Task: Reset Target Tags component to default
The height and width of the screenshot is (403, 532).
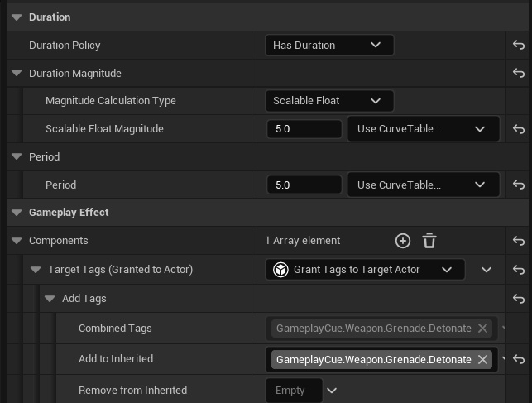Action: coord(519,270)
